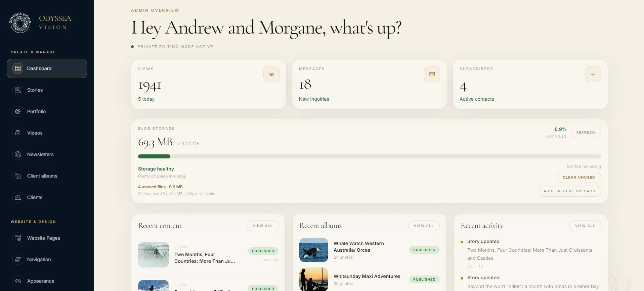Screen dimensions: 644x291
Task: Click the eye icon on Views card
Action: (x=271, y=74)
